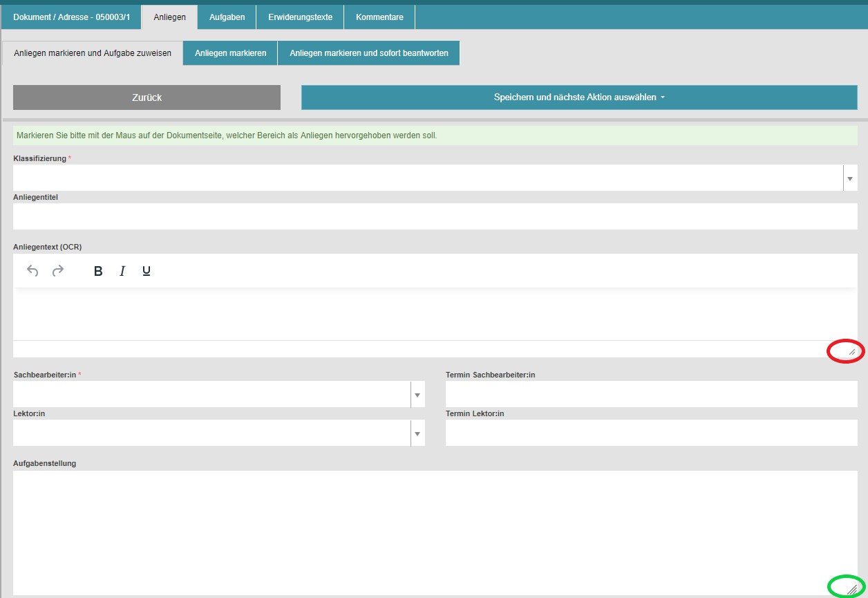The width and height of the screenshot is (868, 598).
Task: Open Speichern und nächste Aktion auswählen menu
Action: [x=578, y=97]
